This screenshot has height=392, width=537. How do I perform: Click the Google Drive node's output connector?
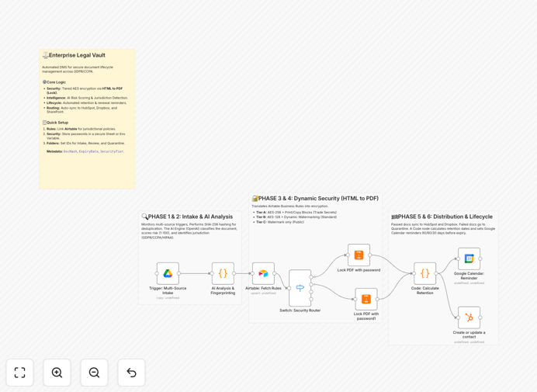click(x=178, y=273)
